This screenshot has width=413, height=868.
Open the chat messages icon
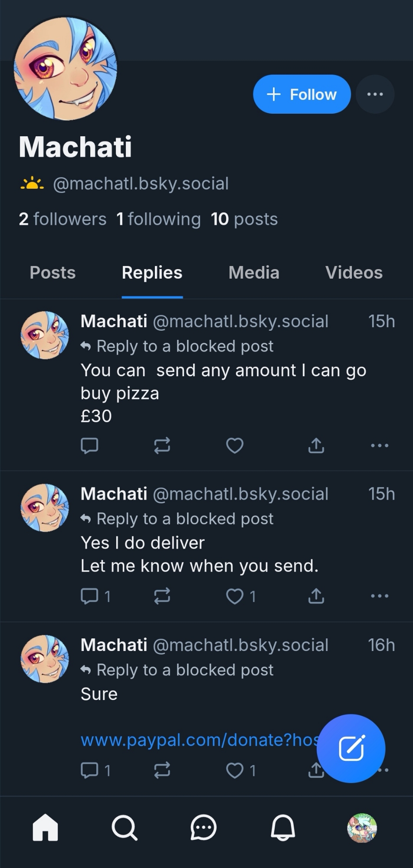pos(203,827)
